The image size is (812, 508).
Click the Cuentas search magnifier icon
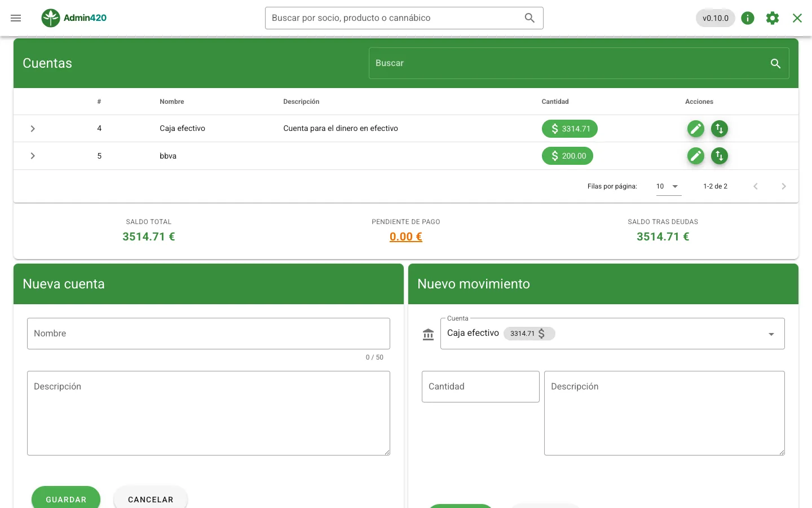pyautogui.click(x=775, y=63)
